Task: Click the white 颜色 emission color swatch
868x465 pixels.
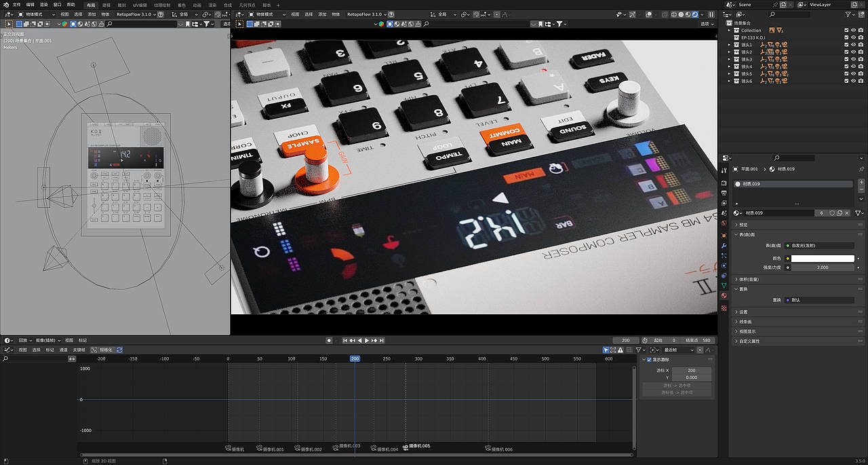Action: (823, 258)
